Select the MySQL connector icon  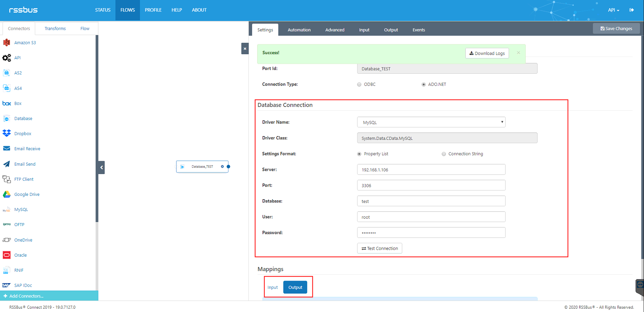point(7,209)
